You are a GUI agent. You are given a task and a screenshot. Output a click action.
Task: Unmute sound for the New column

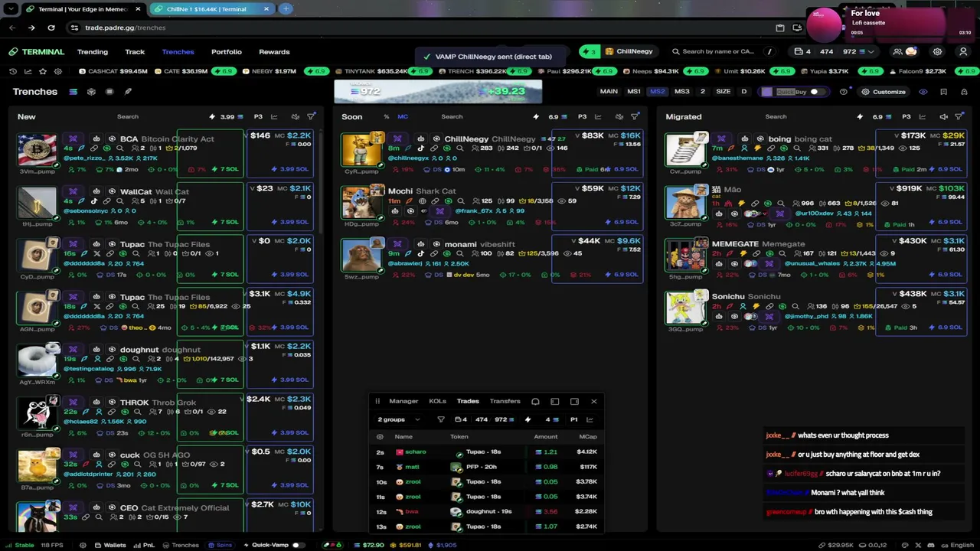coord(295,116)
